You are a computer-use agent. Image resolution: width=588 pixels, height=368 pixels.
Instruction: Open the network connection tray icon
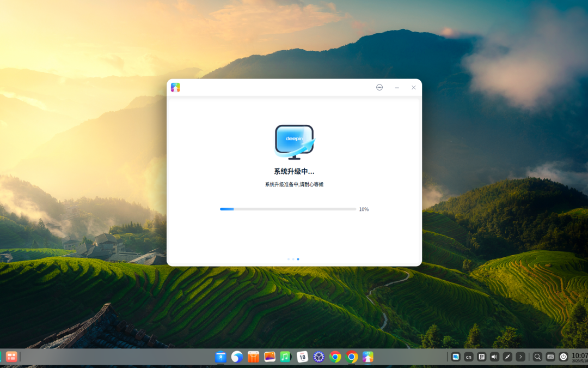click(507, 357)
